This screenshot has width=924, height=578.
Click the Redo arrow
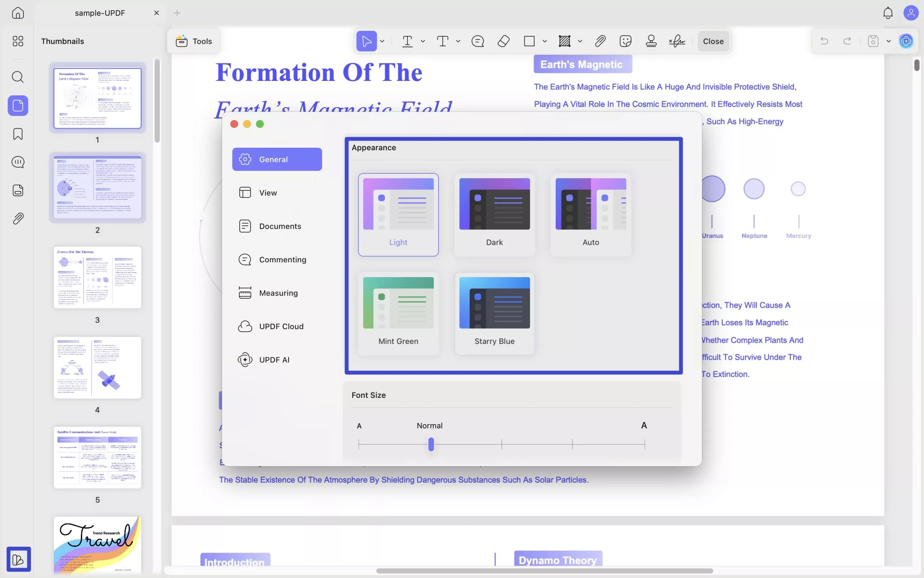click(x=847, y=41)
